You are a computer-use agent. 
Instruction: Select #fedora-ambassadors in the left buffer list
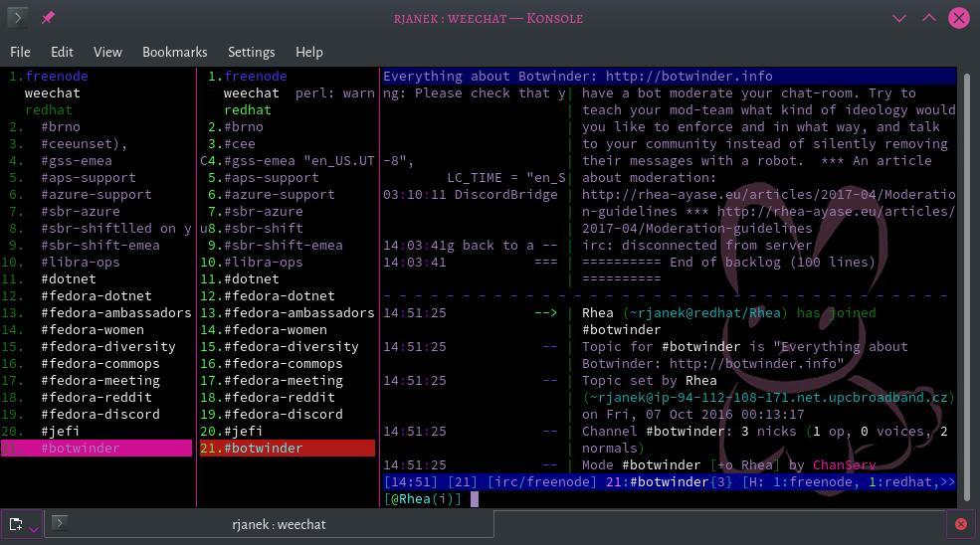pos(116,312)
